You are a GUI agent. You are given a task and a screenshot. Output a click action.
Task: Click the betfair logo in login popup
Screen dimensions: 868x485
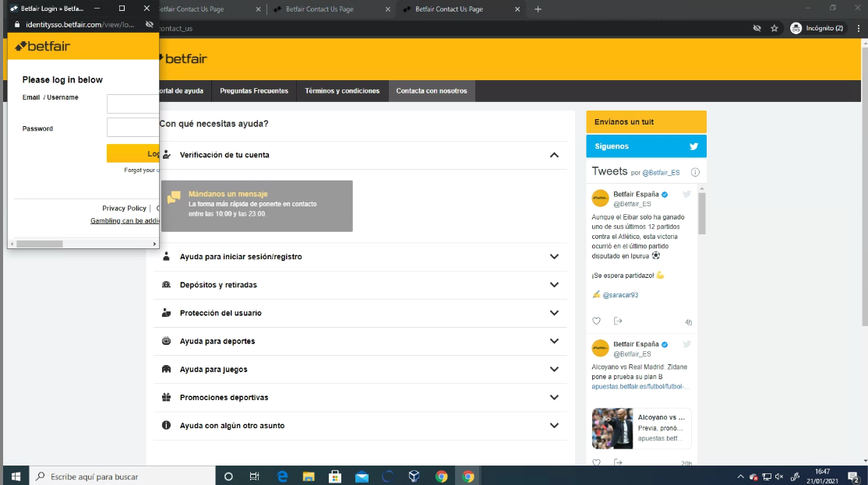(x=43, y=47)
